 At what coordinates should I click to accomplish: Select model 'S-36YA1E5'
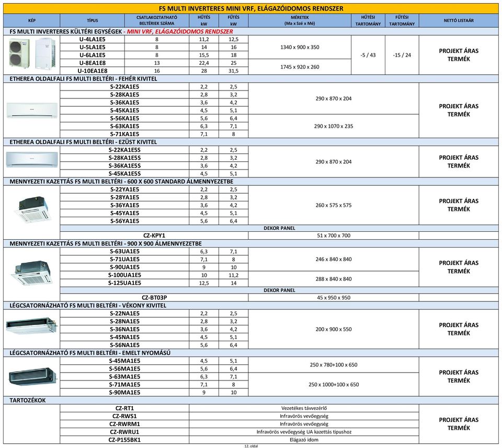point(124,205)
